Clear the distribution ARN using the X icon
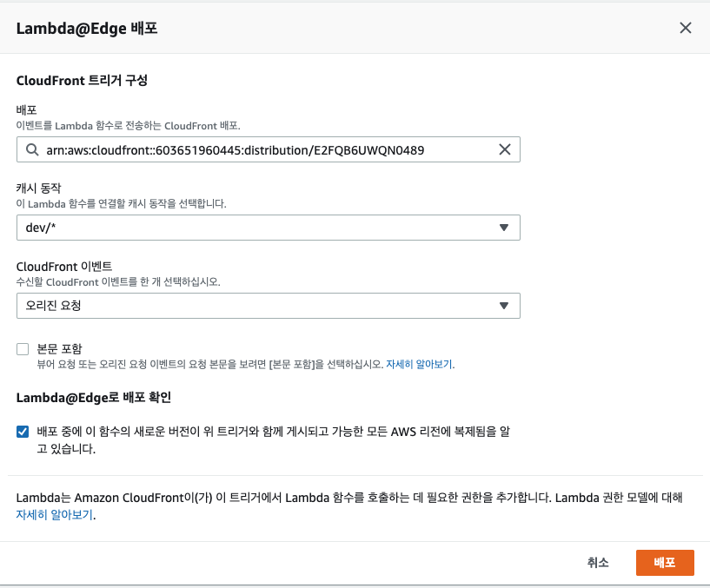The height and width of the screenshot is (588, 710). point(504,149)
